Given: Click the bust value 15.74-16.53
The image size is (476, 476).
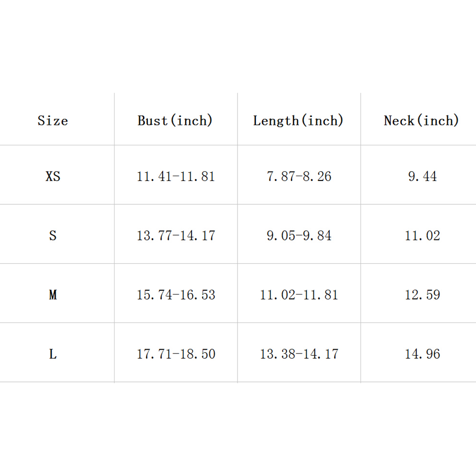Looking at the screenshot, I should (x=176, y=295).
